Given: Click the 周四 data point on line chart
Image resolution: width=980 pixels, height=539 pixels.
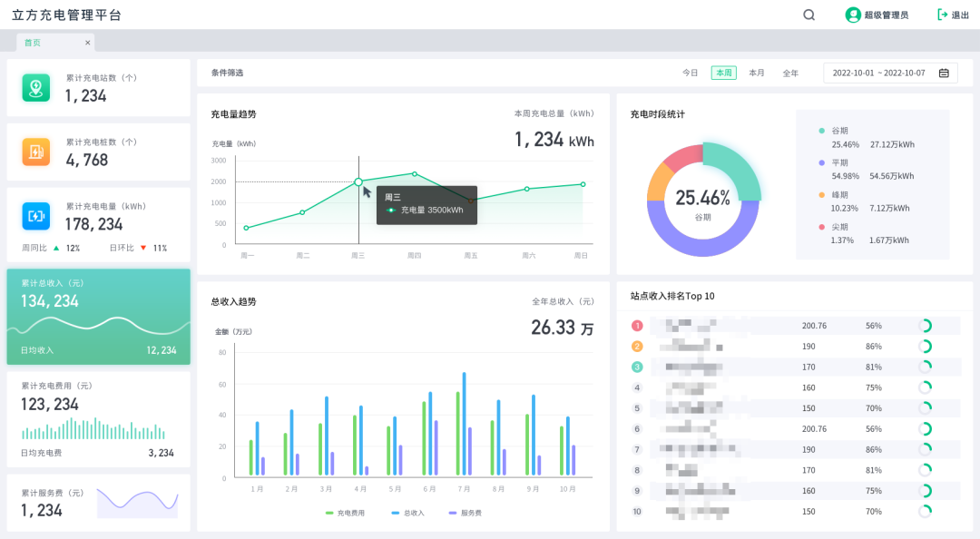Looking at the screenshot, I should tap(415, 173).
